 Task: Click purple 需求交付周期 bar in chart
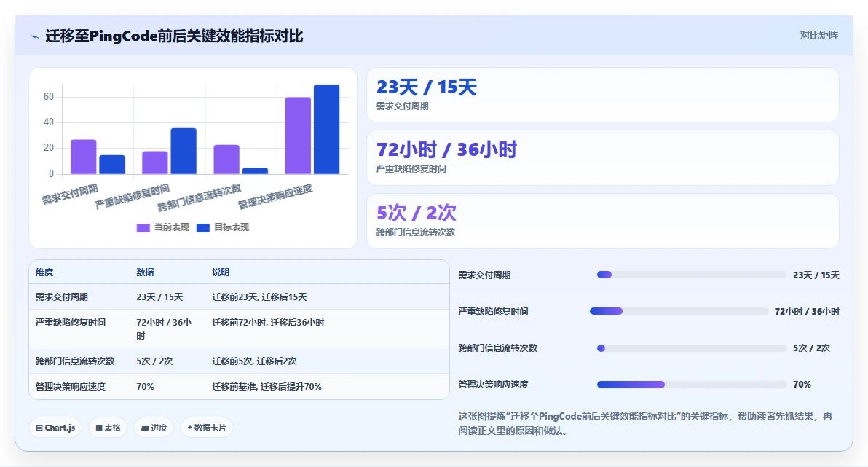[x=84, y=157]
